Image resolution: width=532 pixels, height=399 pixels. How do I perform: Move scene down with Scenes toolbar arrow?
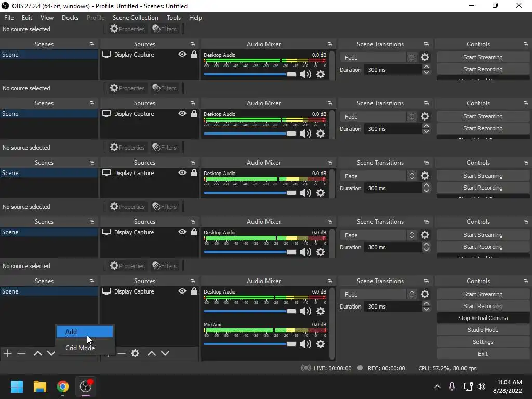pyautogui.click(x=51, y=353)
